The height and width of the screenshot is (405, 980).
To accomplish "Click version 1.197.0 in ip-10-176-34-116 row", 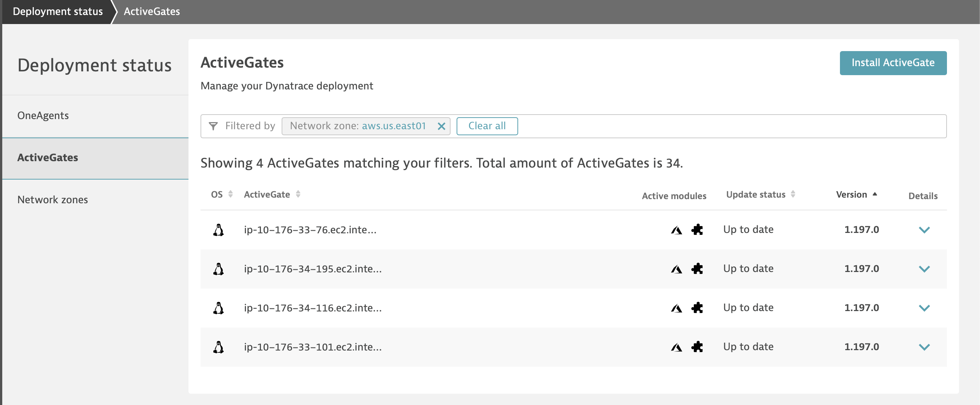I will point(861,308).
